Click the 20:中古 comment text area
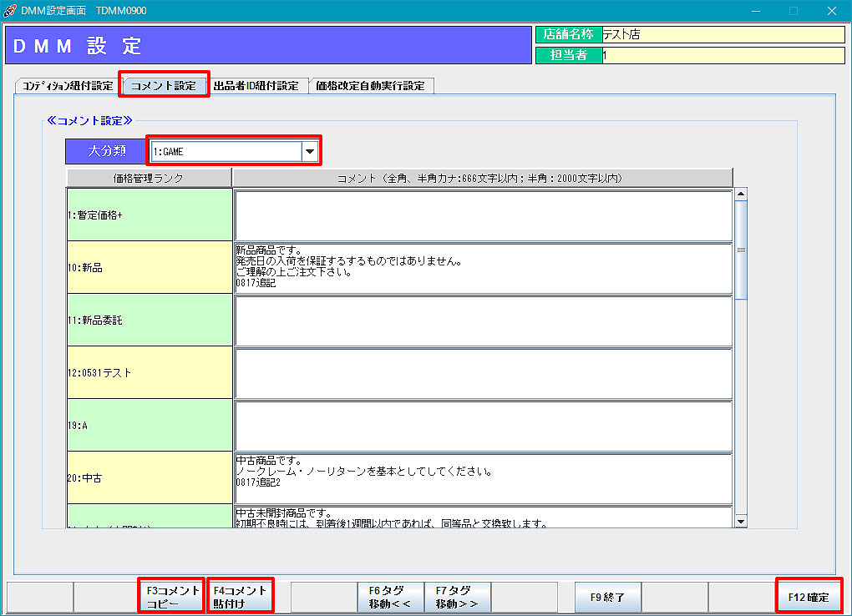 [x=483, y=478]
